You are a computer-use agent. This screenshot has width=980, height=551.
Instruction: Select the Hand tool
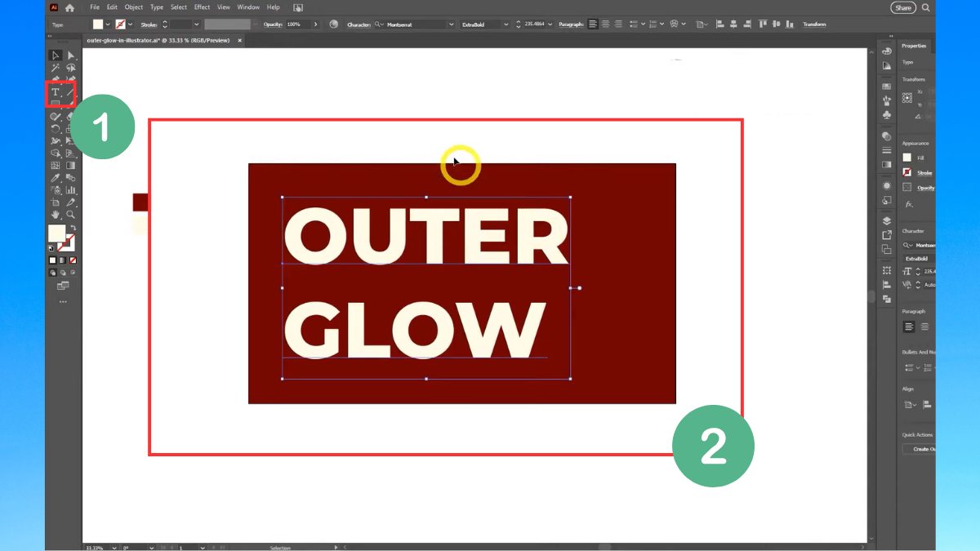click(x=55, y=214)
